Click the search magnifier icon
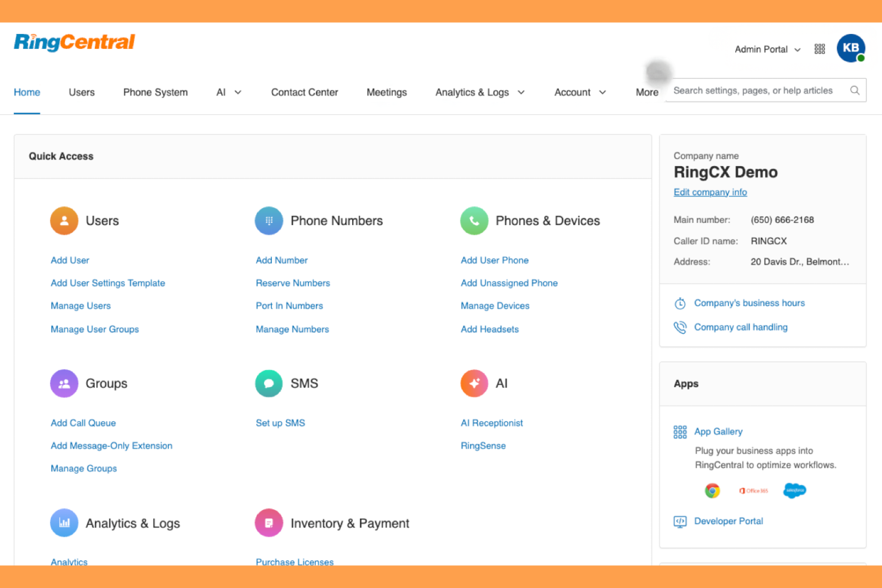Viewport: 882px width, 588px height. pos(855,91)
